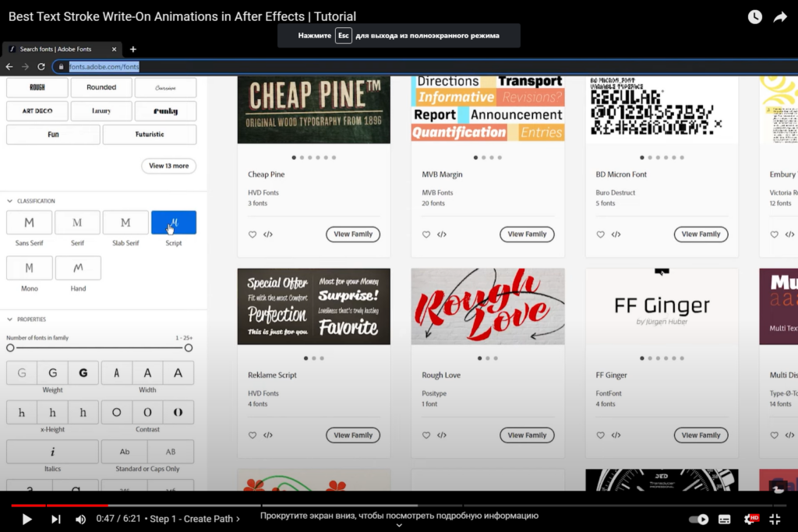Select Caps Only AB filter

[171, 452]
